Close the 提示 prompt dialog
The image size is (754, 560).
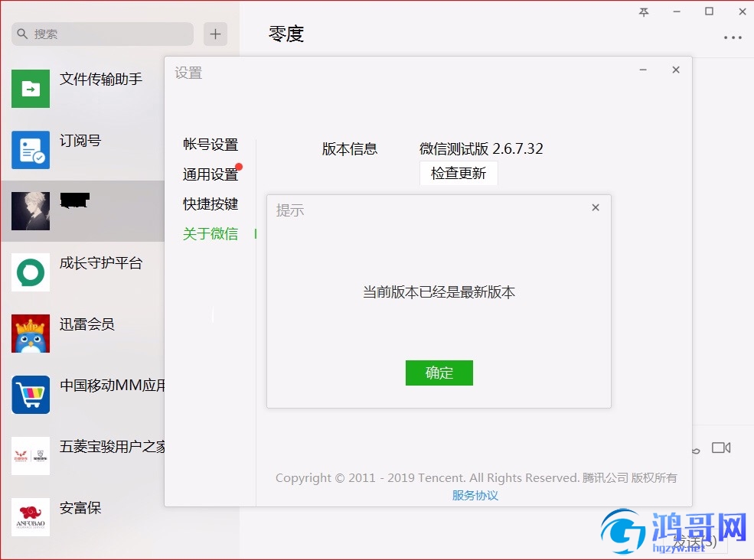[596, 207]
